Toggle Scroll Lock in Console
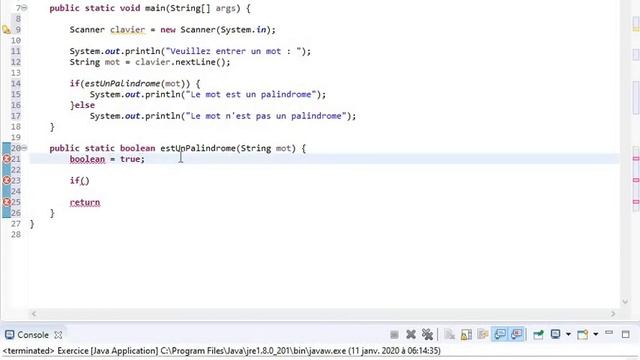 pyautogui.click(x=466, y=335)
